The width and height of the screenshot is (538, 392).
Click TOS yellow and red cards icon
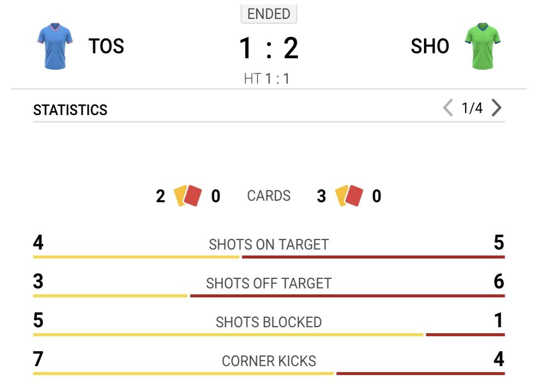(x=188, y=196)
